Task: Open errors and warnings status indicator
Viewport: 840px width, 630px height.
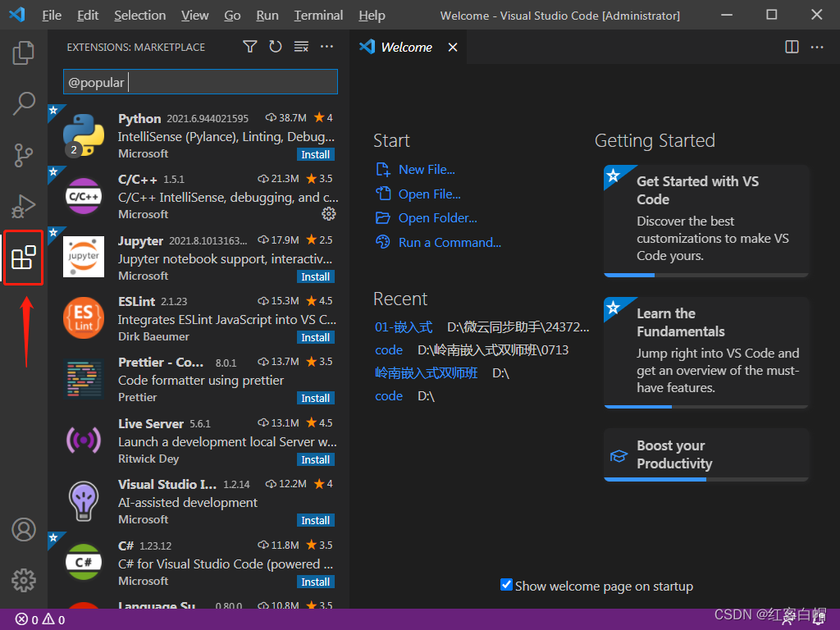Action: point(40,620)
